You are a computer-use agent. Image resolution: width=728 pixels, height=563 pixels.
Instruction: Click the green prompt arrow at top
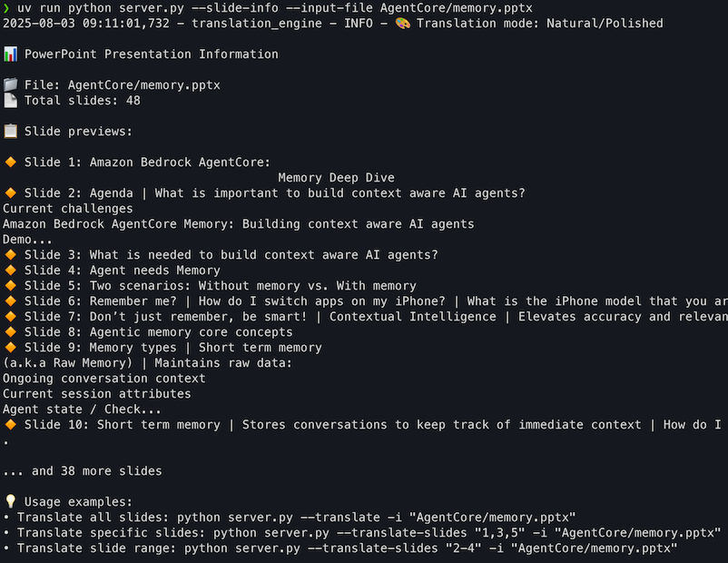point(6,8)
